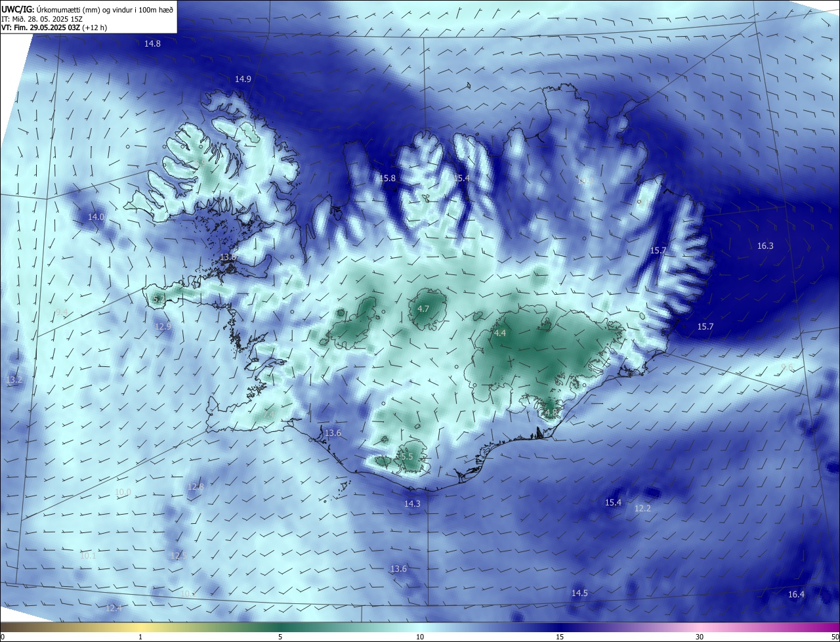Click the 30 tick on the color scale

pos(700,637)
